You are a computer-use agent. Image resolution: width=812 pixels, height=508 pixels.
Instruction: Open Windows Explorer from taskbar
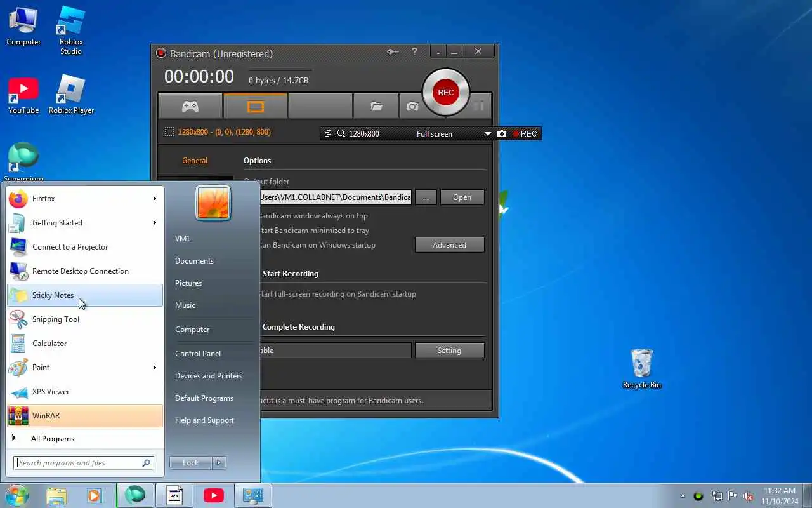[56, 495]
